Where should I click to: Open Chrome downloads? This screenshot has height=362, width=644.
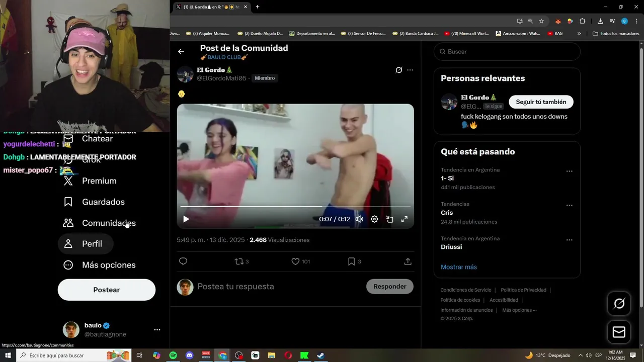pos(600,21)
